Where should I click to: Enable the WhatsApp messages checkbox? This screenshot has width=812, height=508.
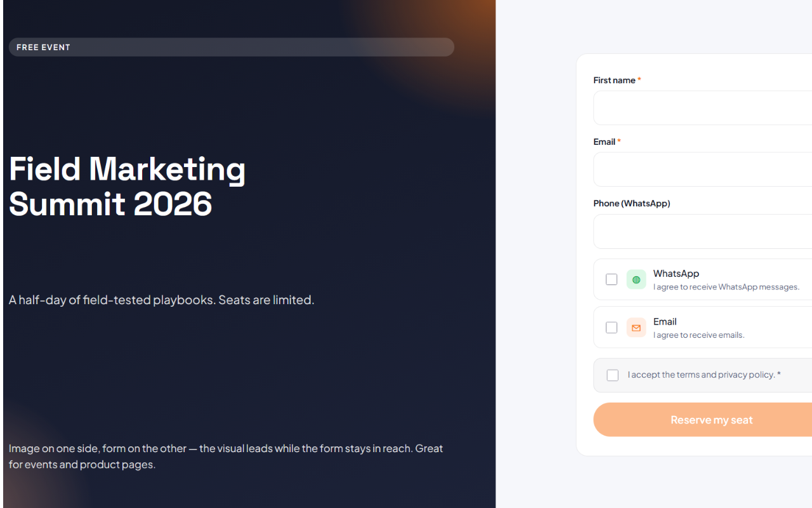tap(612, 279)
